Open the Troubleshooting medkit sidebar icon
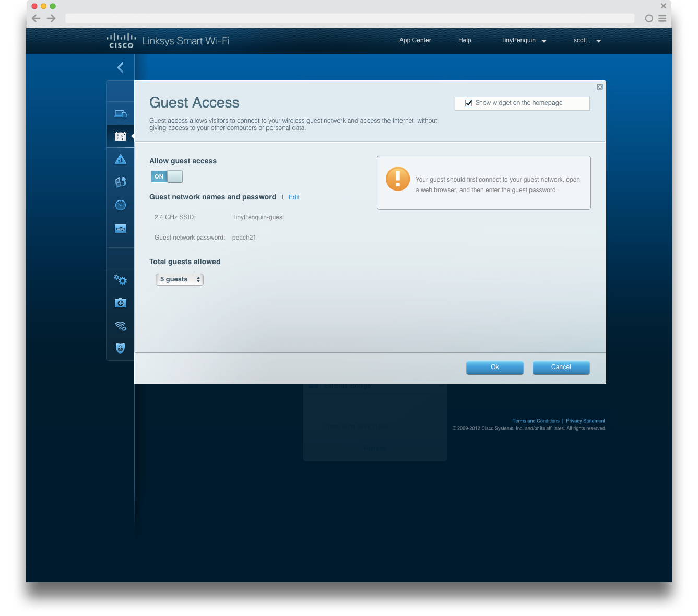Image resolution: width=698 pixels, height=616 pixels. (x=121, y=303)
